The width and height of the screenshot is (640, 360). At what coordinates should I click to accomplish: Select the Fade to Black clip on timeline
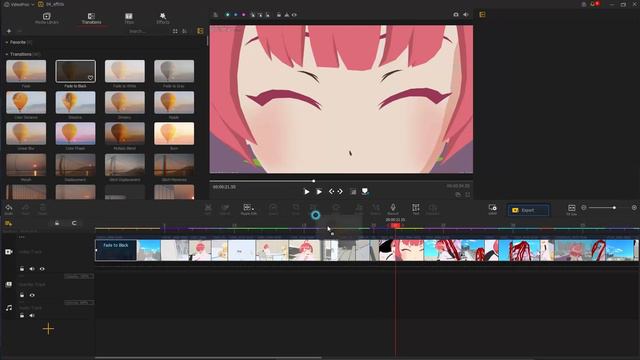point(116,250)
